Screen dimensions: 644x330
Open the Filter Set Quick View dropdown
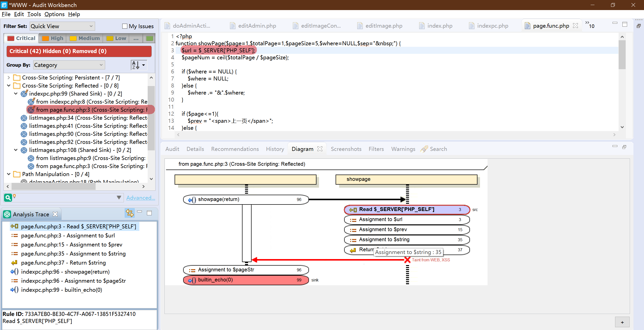coord(62,26)
